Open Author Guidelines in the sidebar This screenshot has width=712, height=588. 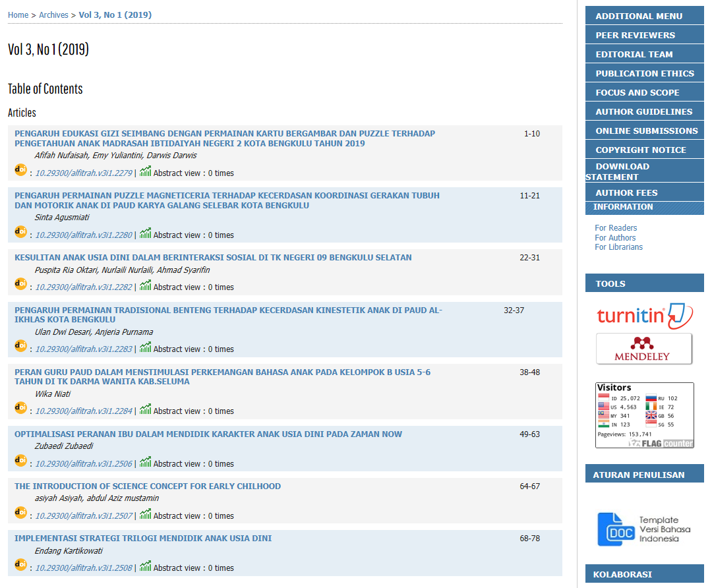pos(643,111)
